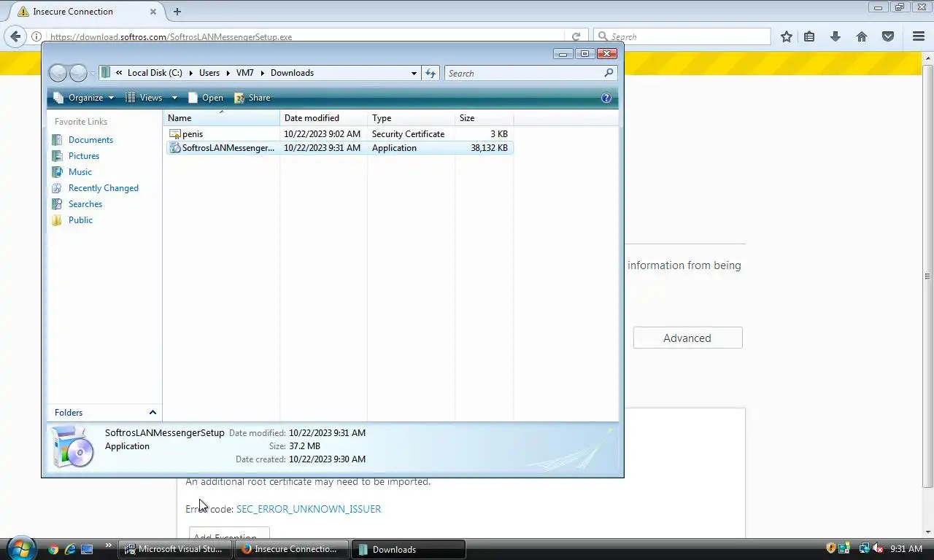Expand the arrow after VM7 breadcrumb
The image size is (934, 560).
coord(262,73)
